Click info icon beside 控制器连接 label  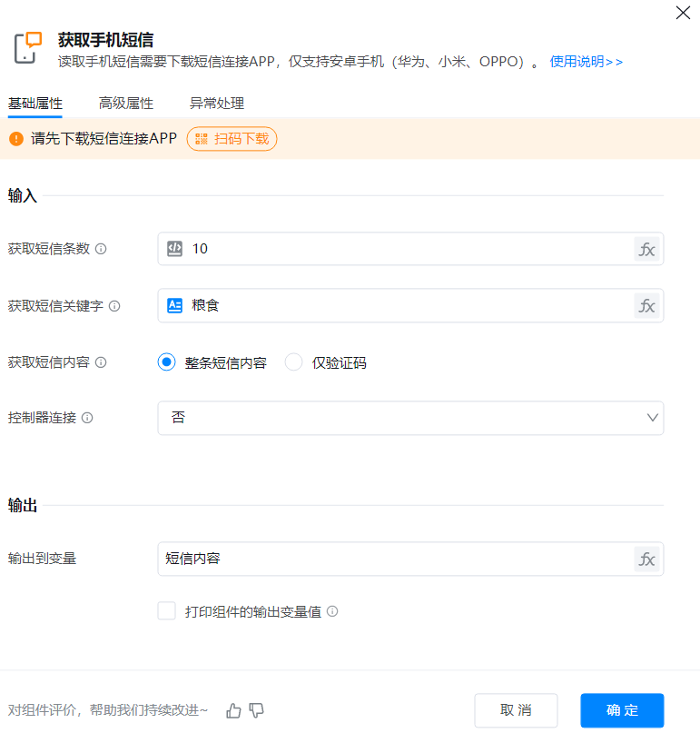point(87,419)
